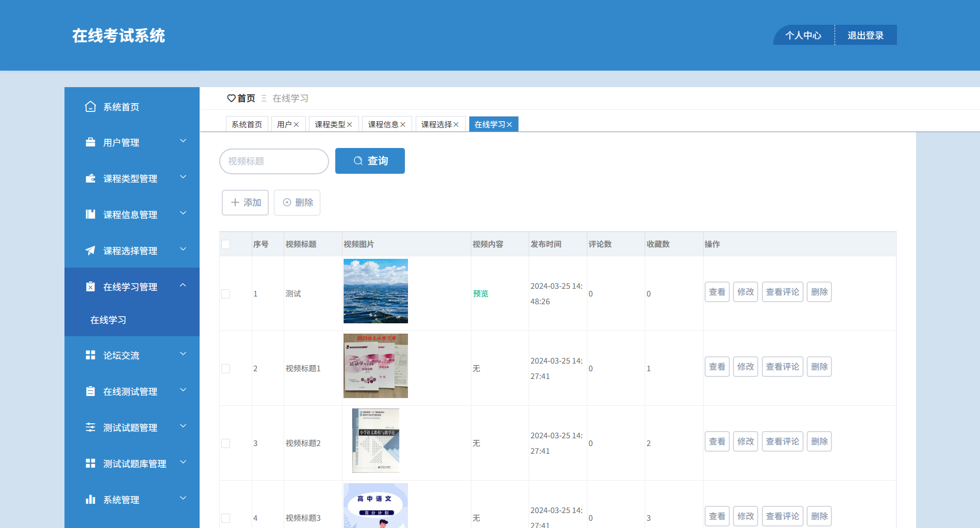The image size is (980, 528).
Task: Check the checkbox for row 视频标题2
Action: (x=226, y=443)
